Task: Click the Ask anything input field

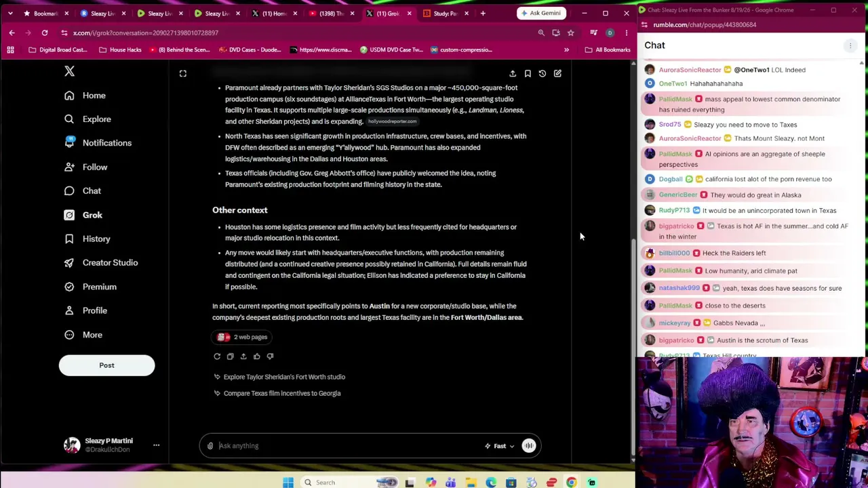Action: coord(346,446)
